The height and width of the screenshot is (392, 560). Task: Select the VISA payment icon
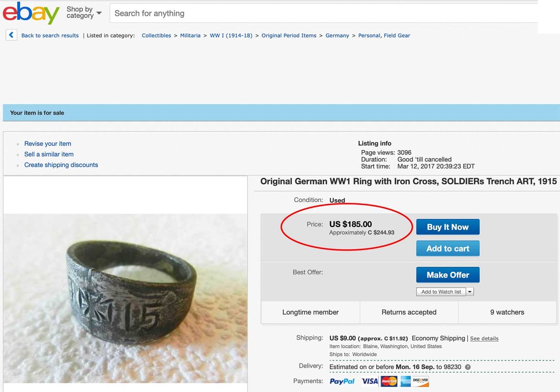pos(370,381)
